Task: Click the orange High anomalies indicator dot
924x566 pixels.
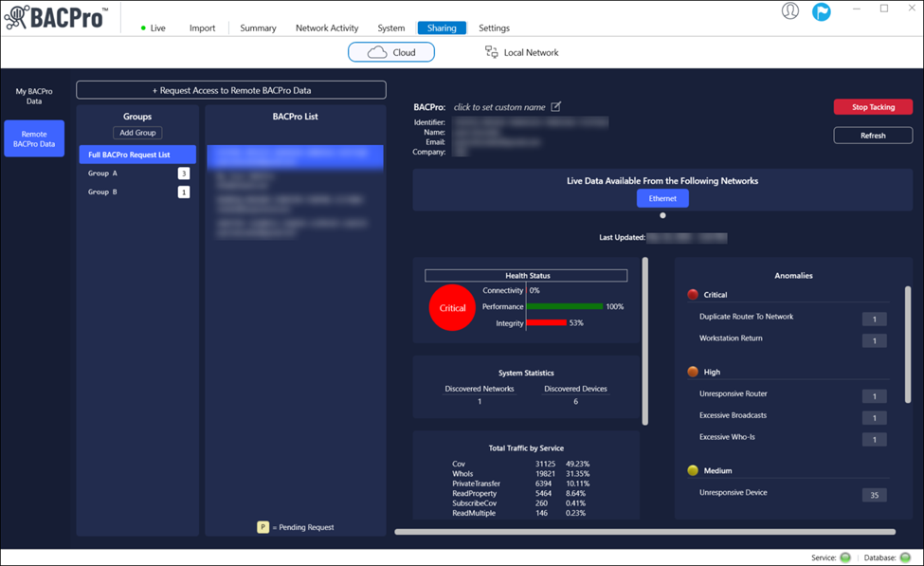Action: (693, 372)
